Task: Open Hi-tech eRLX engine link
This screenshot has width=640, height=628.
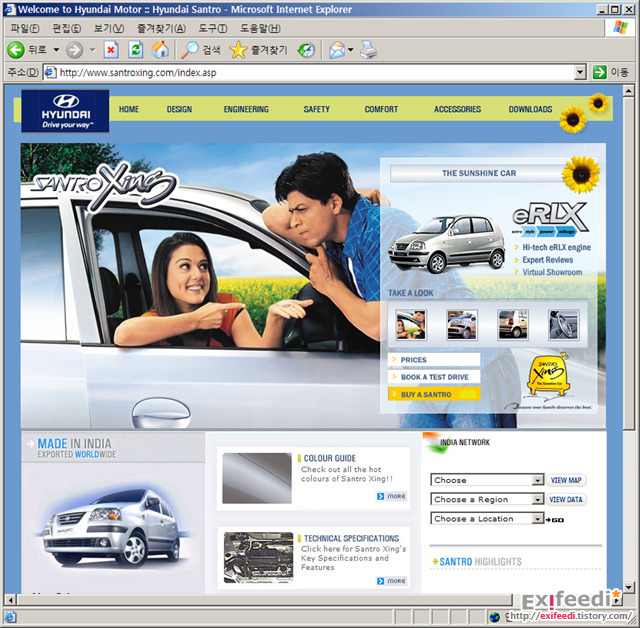Action: (x=556, y=247)
